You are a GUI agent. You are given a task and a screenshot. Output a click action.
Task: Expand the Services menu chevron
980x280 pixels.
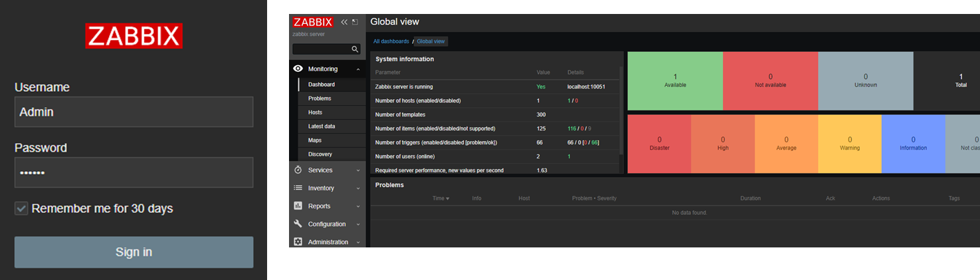[358, 170]
